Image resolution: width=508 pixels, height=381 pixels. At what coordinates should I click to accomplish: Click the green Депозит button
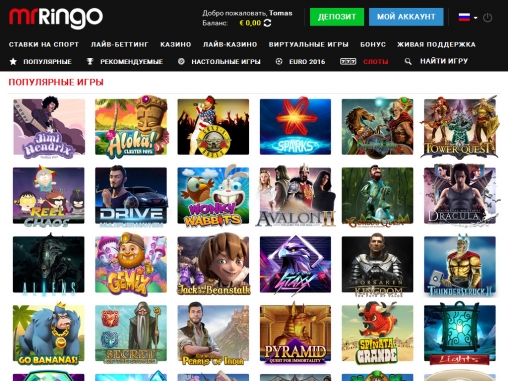337,17
